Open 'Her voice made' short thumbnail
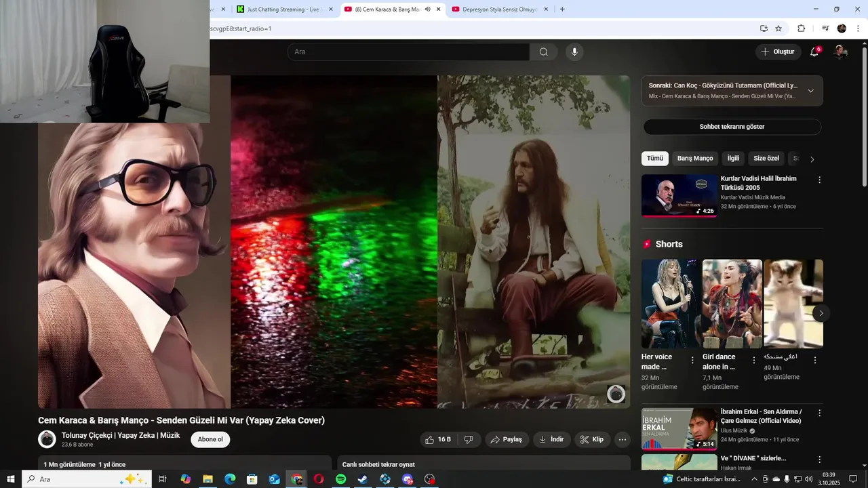The height and width of the screenshot is (488, 868). point(671,304)
